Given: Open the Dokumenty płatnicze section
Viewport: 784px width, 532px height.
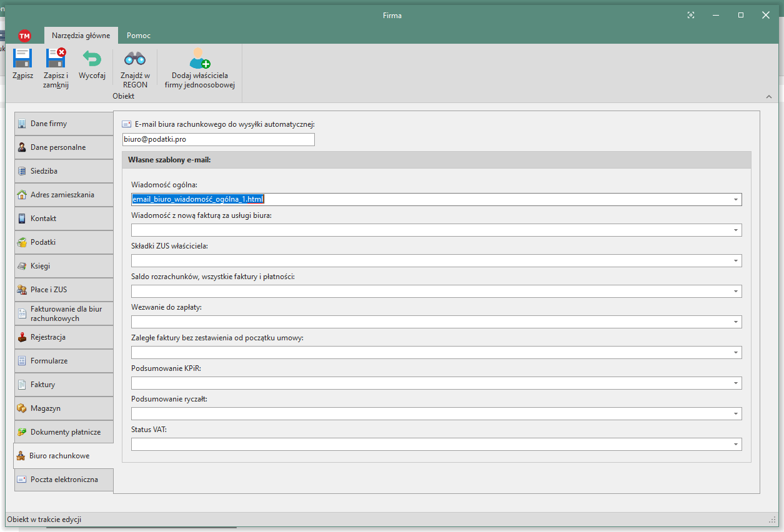Looking at the screenshot, I should coord(64,432).
